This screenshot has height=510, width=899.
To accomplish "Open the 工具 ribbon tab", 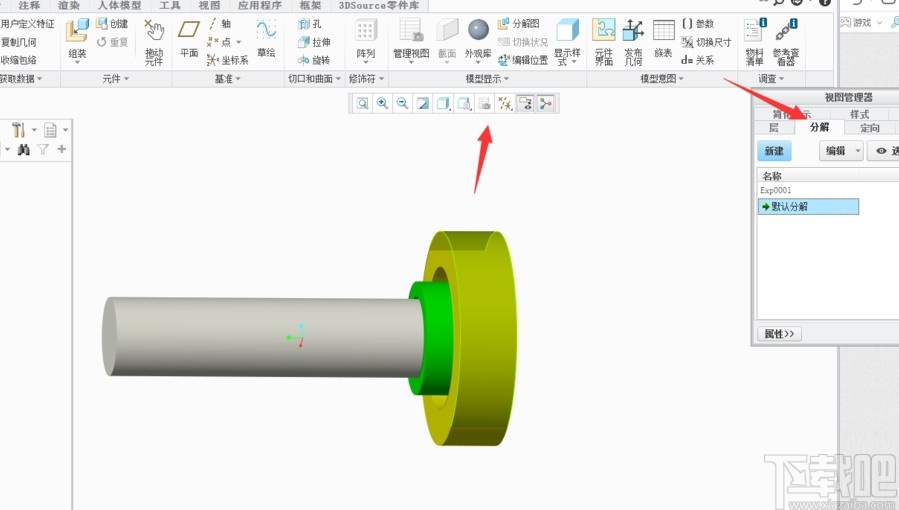I will (170, 5).
